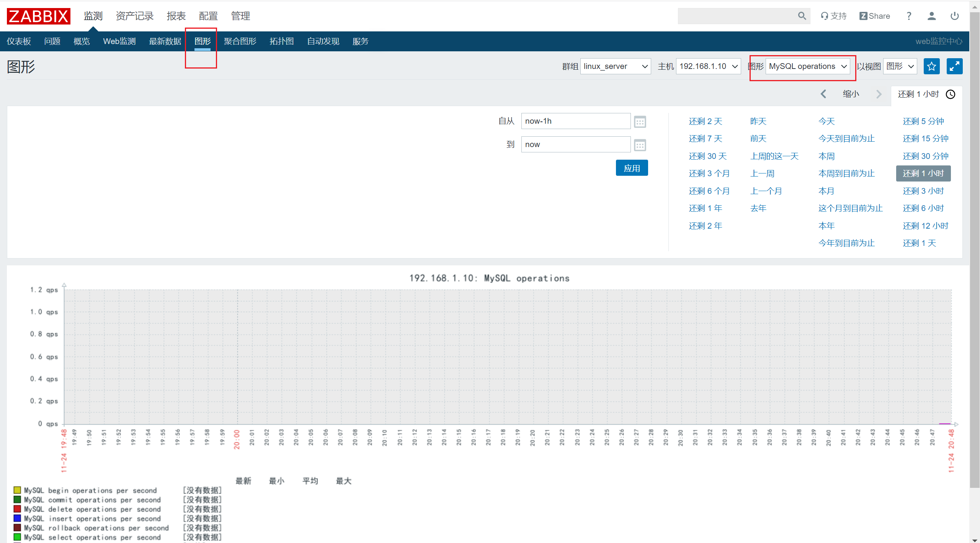The height and width of the screenshot is (543, 980).
Task: Go to 问题 submenu tab
Action: [52, 41]
